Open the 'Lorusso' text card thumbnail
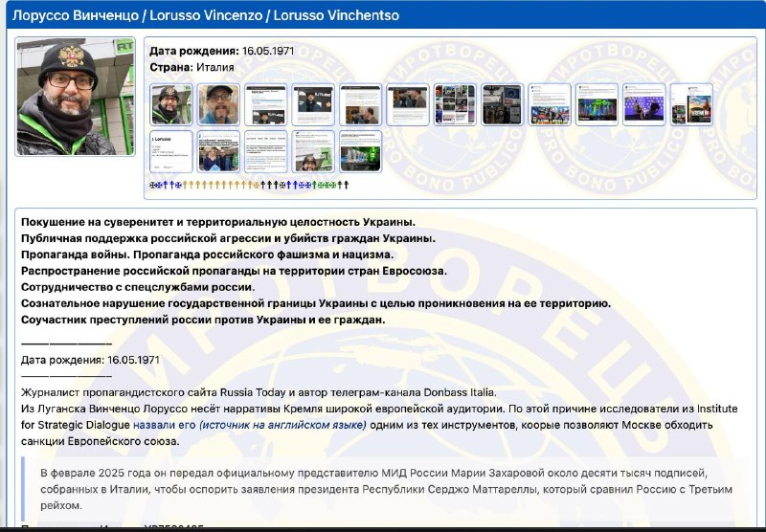The image size is (766, 532). 171,151
